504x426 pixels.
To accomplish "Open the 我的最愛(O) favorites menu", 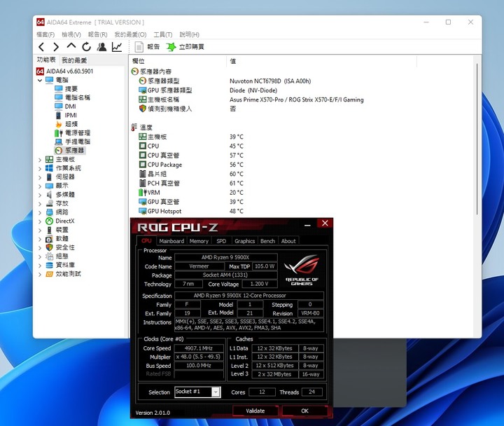I will 130,34.
